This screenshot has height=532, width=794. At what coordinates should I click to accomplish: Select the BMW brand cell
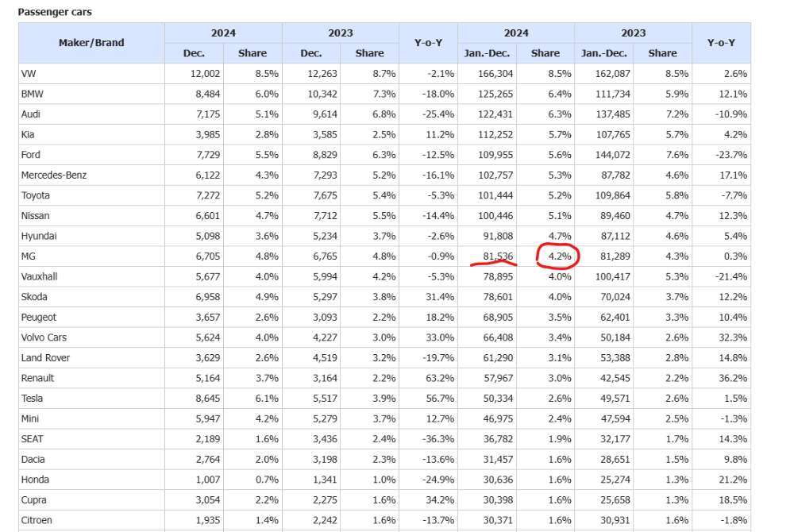(33, 94)
